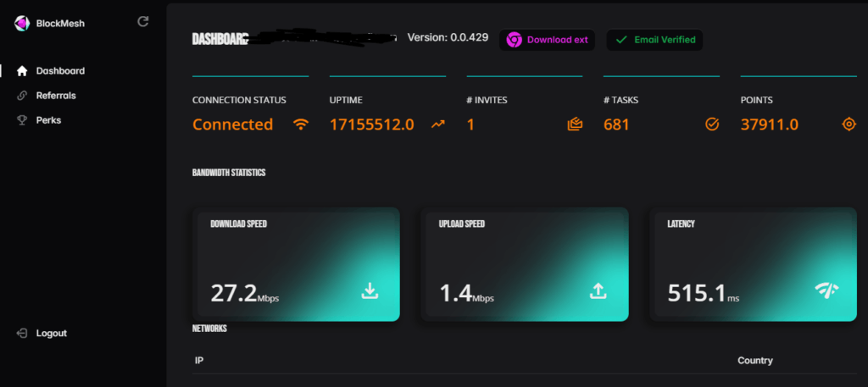Click the upload arrow icon in Upload Speed

tap(598, 290)
